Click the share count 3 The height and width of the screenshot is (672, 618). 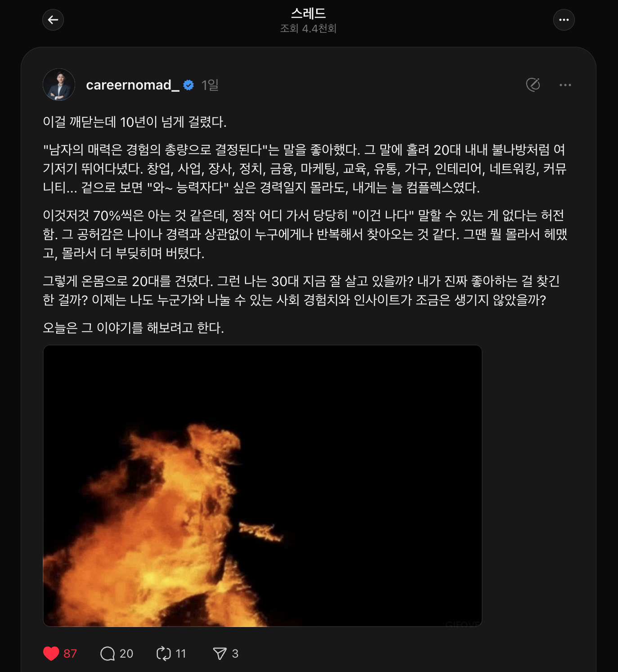pos(235,653)
